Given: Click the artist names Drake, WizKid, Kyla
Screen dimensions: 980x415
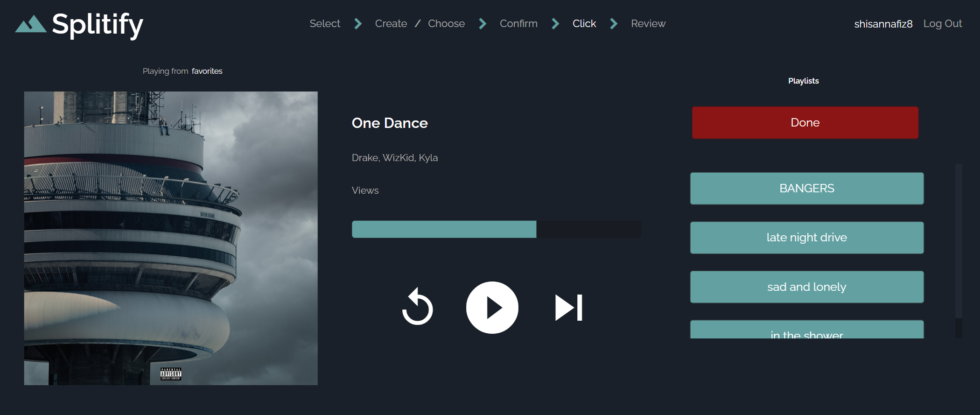Looking at the screenshot, I should (x=395, y=158).
